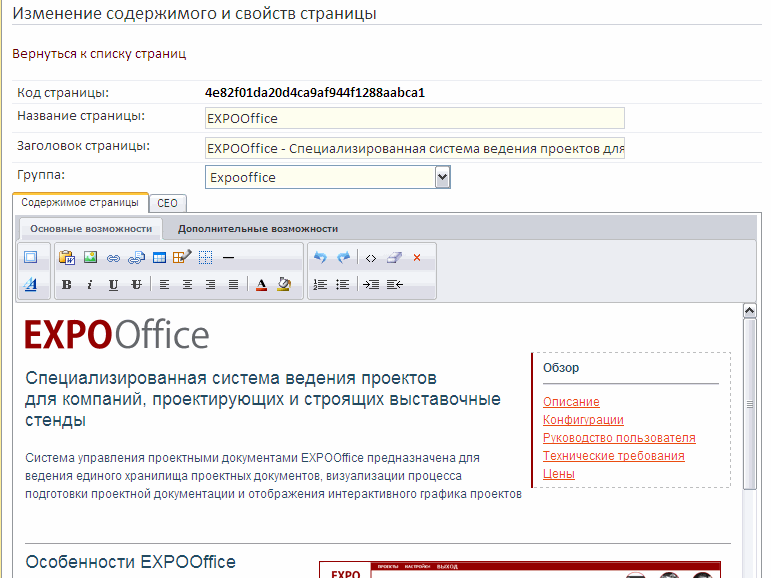Click the Insert table icon
Image resolution: width=771 pixels, height=578 pixels.
point(159,257)
